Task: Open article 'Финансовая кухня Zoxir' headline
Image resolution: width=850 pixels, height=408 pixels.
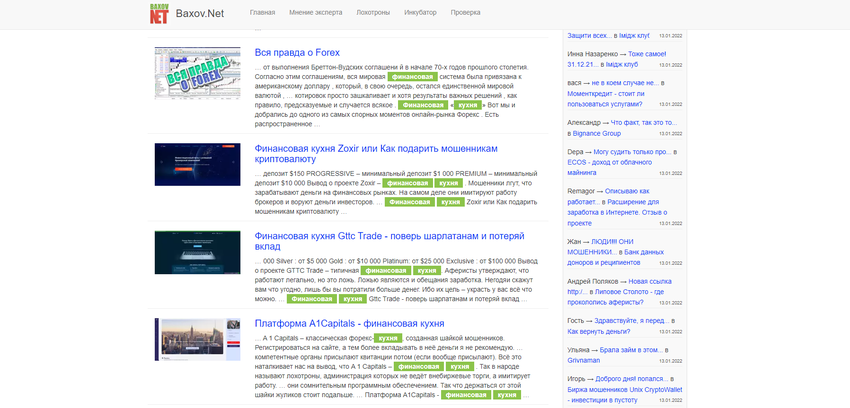Action: click(x=376, y=154)
